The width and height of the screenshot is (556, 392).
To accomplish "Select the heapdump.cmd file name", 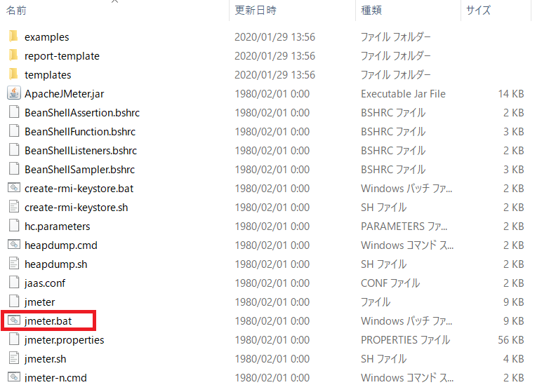I will 60,245.
